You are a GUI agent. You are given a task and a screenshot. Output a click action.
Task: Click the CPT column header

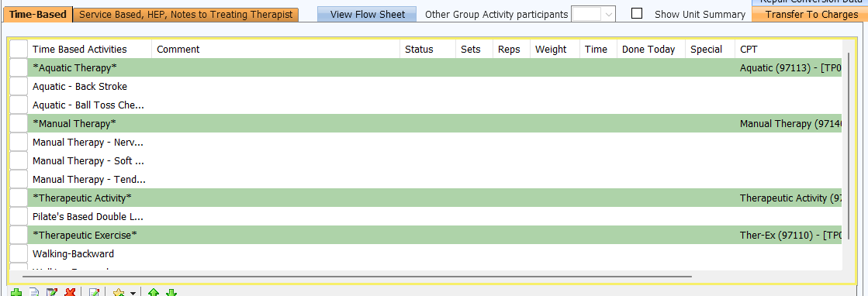(x=789, y=50)
